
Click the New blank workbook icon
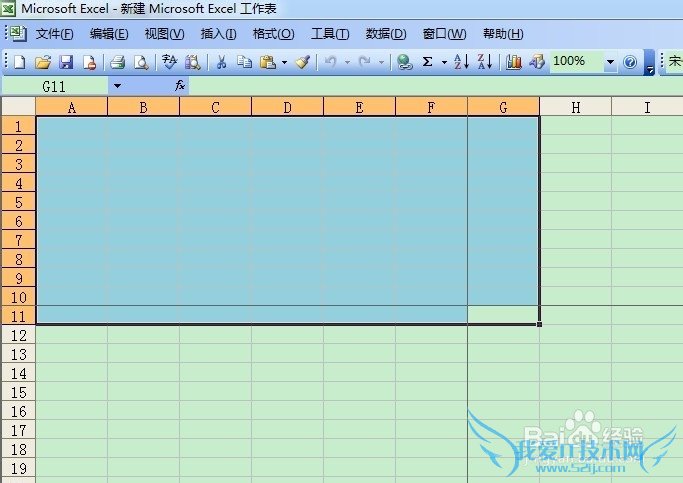[20, 62]
